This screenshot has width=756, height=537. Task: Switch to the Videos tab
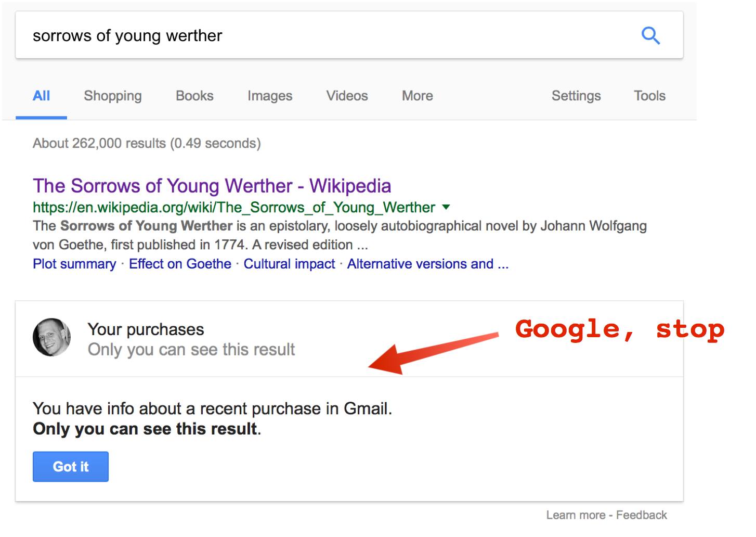tap(347, 96)
